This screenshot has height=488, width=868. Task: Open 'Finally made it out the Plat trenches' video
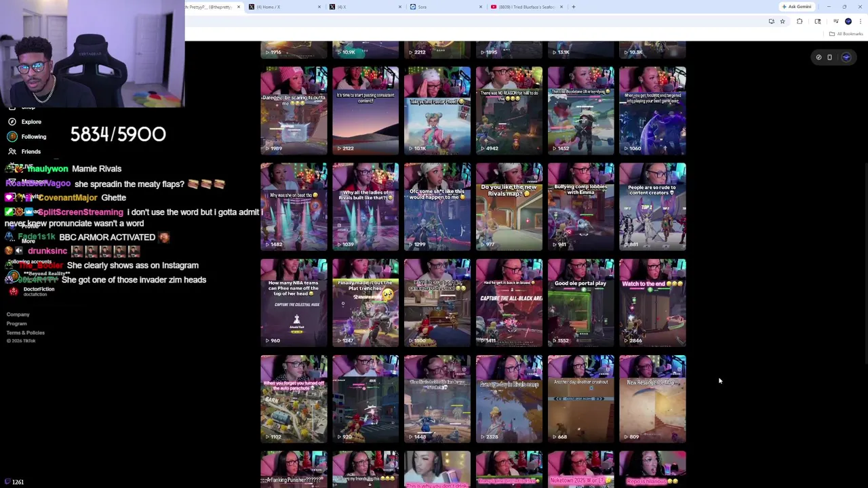pyautogui.click(x=366, y=303)
